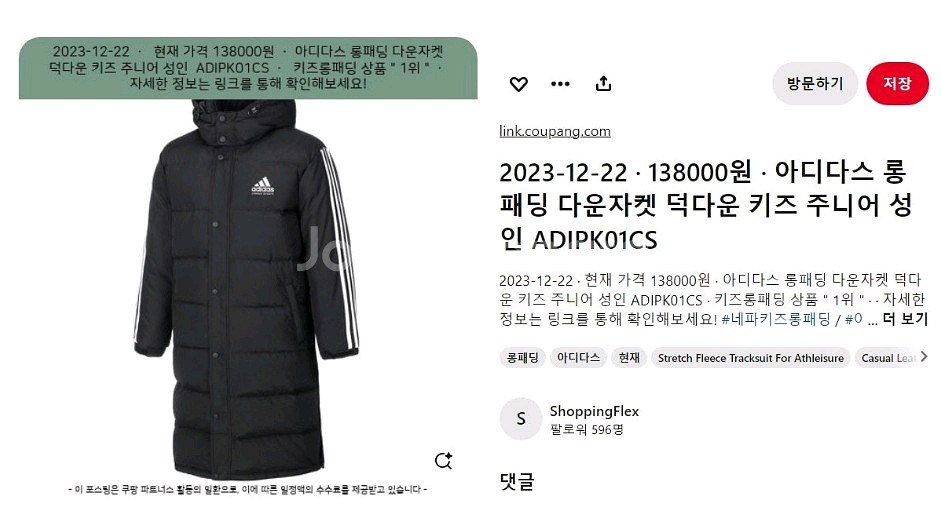Open the three-dot more options menu
The height and width of the screenshot is (510, 942).
pyautogui.click(x=560, y=84)
